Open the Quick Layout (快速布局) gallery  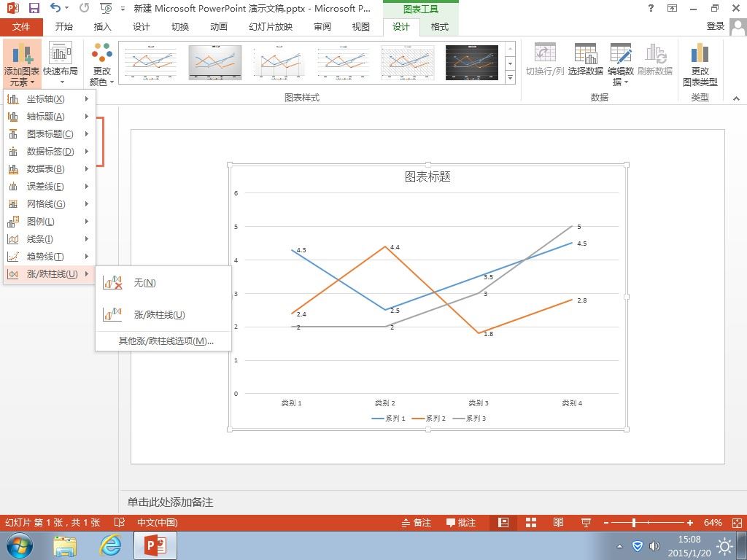point(61,64)
